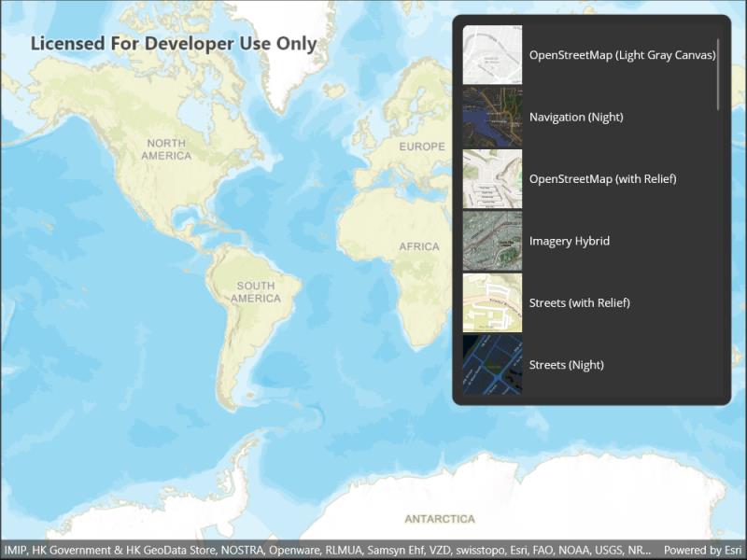This screenshot has height=560, width=747.
Task: Click the Powered by Esri attribution
Action: pyautogui.click(x=703, y=550)
